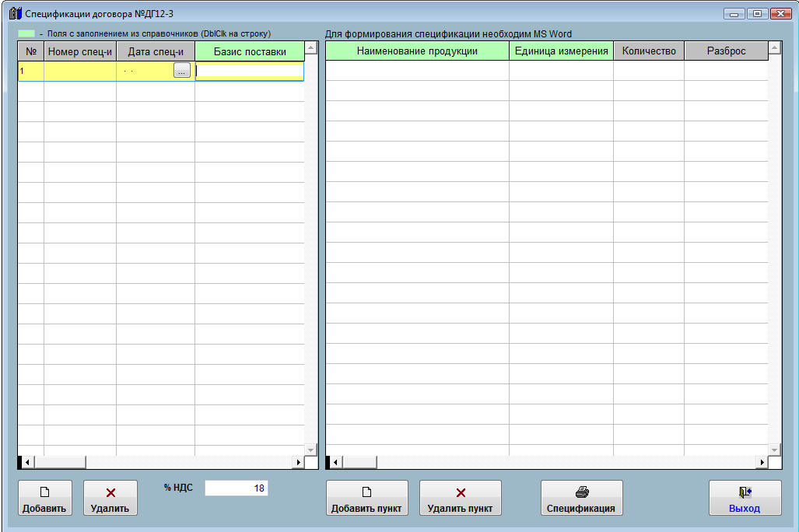Click the Выход exit button
This screenshot has width=799, height=532.
pyautogui.click(x=745, y=498)
